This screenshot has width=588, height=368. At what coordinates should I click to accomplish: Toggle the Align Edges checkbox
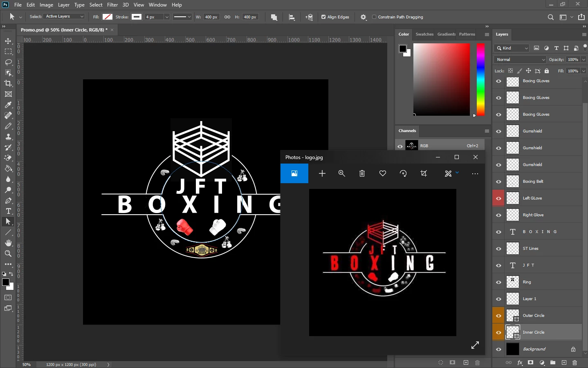323,17
